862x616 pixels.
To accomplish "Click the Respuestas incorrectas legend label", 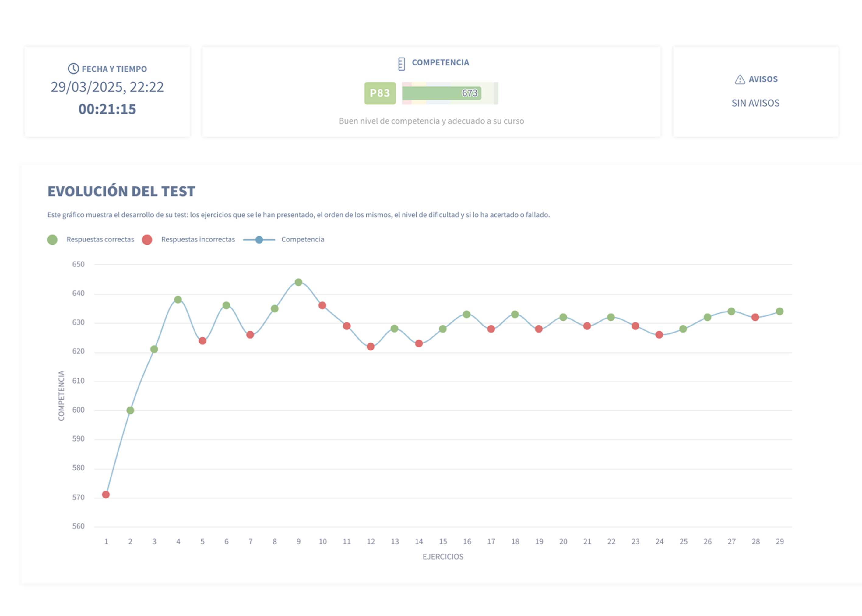I will click(x=198, y=240).
